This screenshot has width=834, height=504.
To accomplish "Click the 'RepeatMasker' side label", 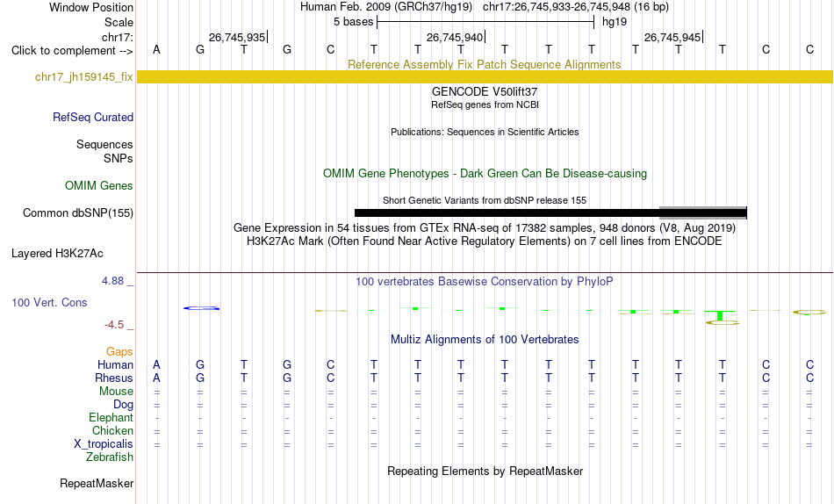I will [97, 484].
